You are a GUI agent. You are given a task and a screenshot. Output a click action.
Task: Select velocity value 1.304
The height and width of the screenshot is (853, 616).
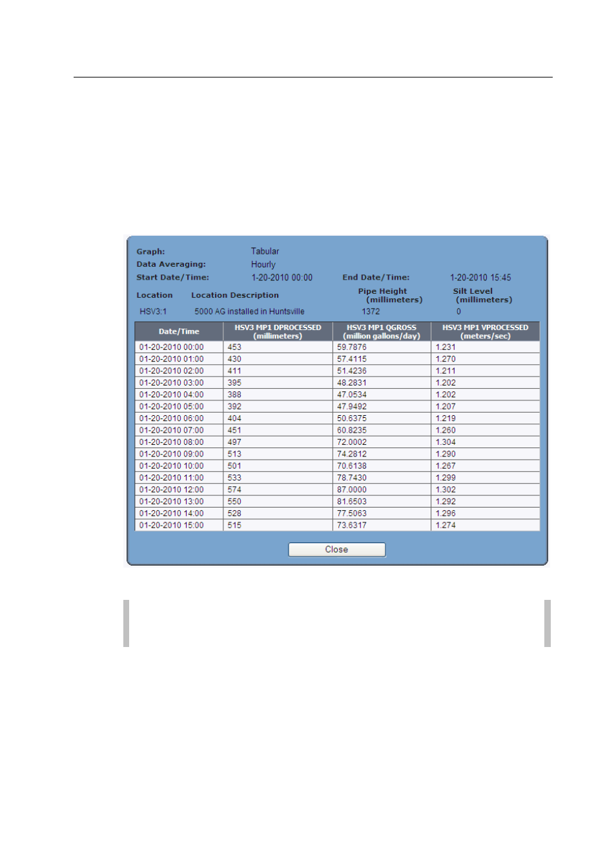click(446, 442)
